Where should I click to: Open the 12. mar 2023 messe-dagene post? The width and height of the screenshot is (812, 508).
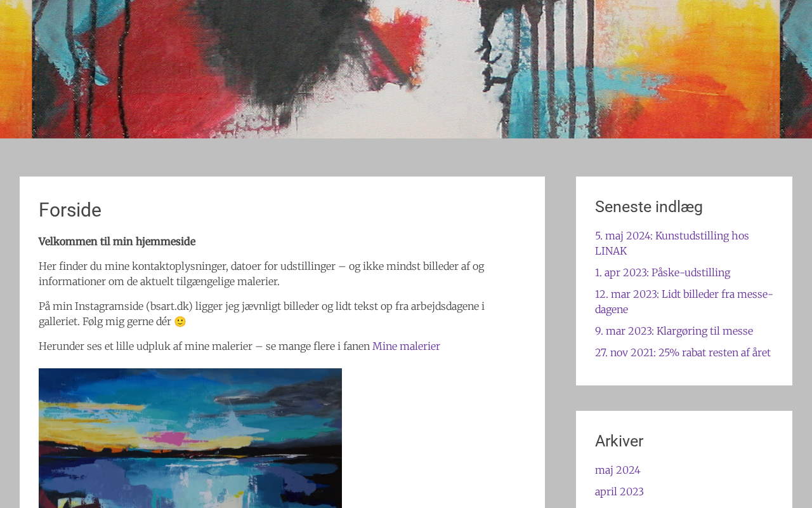coord(684,302)
